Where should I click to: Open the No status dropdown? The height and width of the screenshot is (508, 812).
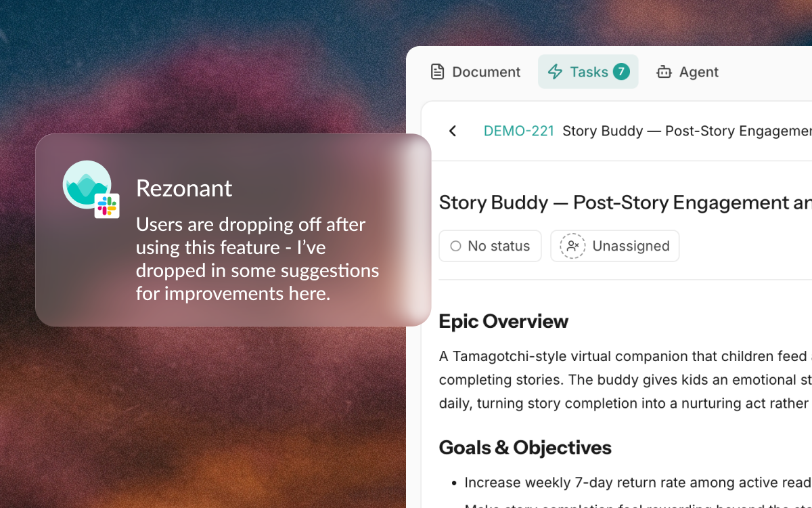pyautogui.click(x=490, y=246)
